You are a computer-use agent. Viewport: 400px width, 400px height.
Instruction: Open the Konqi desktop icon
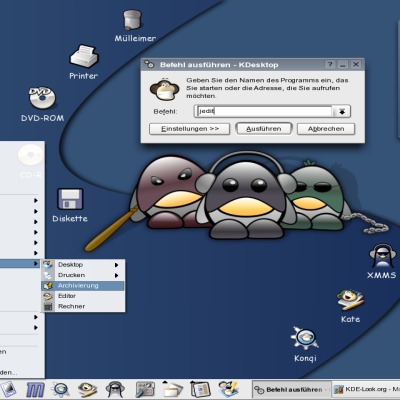[x=305, y=338]
